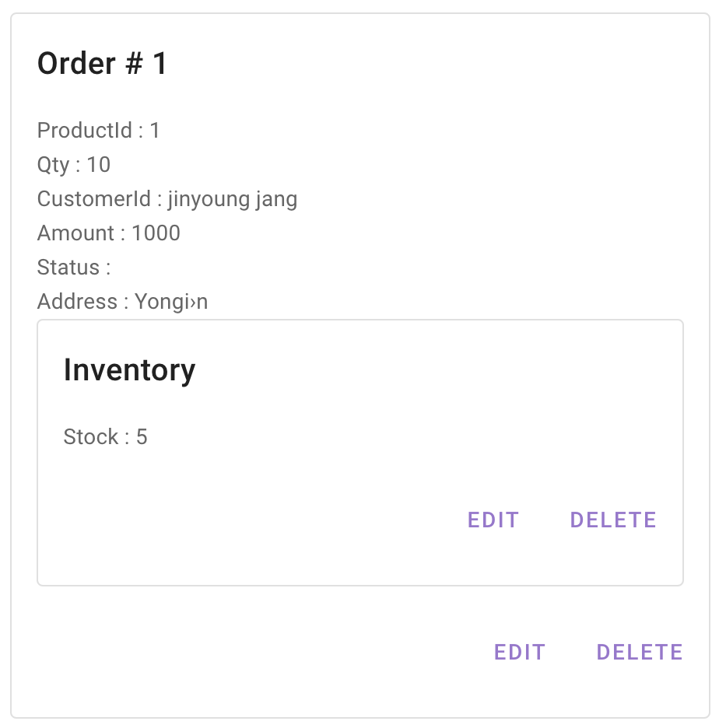719x728 pixels.
Task: Click the Inventory heading
Action: [129, 370]
